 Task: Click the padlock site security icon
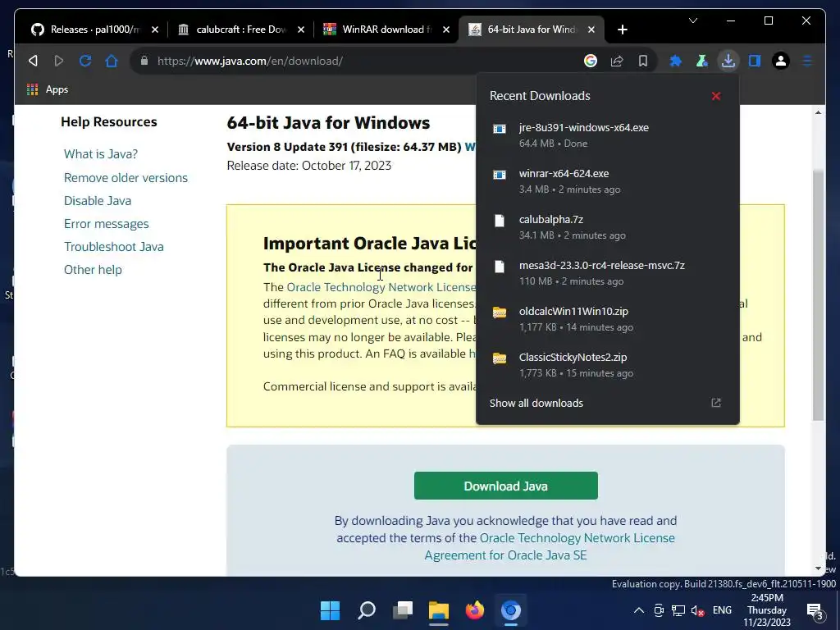[144, 61]
